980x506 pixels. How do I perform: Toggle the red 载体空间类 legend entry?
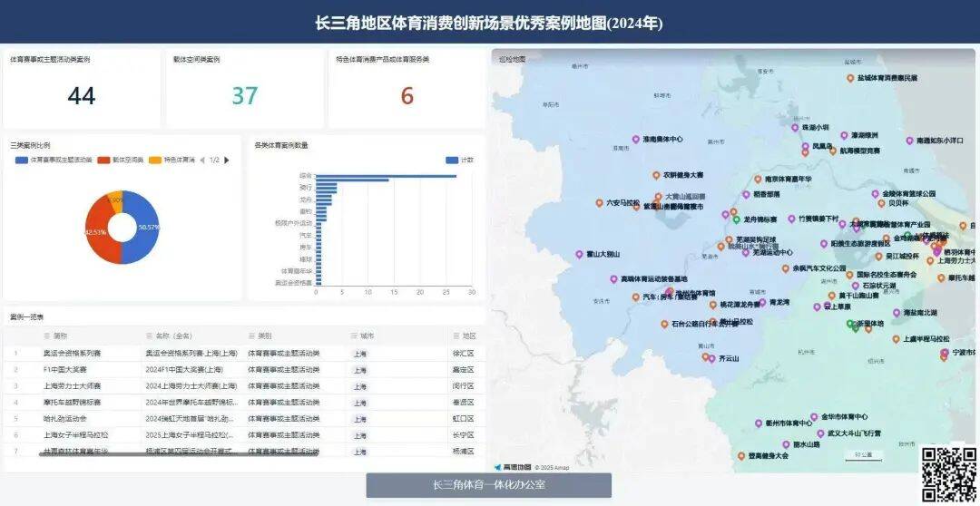[121, 160]
